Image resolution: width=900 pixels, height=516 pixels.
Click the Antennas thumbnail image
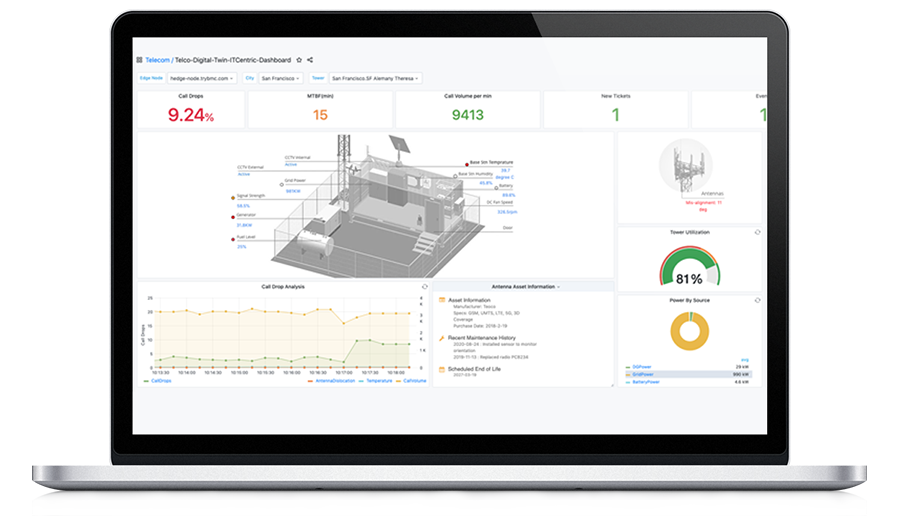[688, 163]
